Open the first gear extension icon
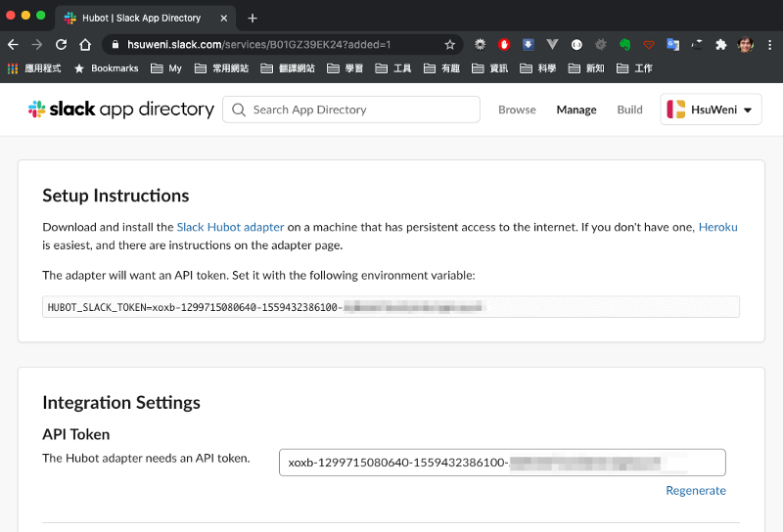The width and height of the screenshot is (783, 532). 480,44
